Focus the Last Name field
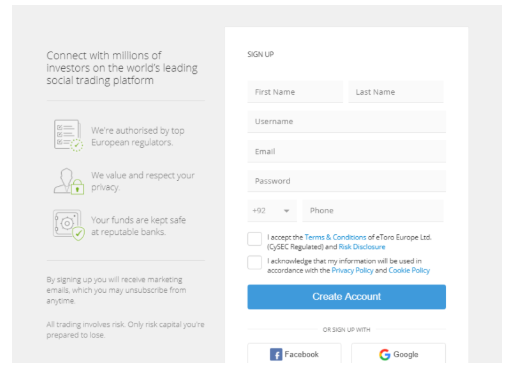This screenshot has width=508, height=376. click(396, 92)
